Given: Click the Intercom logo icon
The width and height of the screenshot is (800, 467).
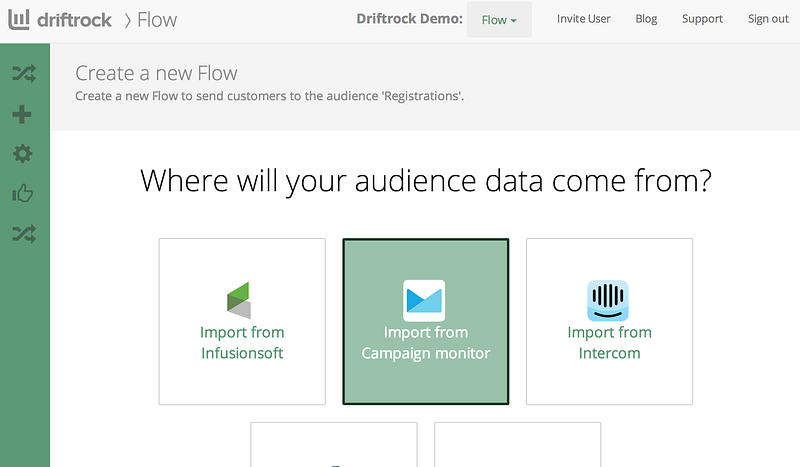Looking at the screenshot, I should coord(608,301).
